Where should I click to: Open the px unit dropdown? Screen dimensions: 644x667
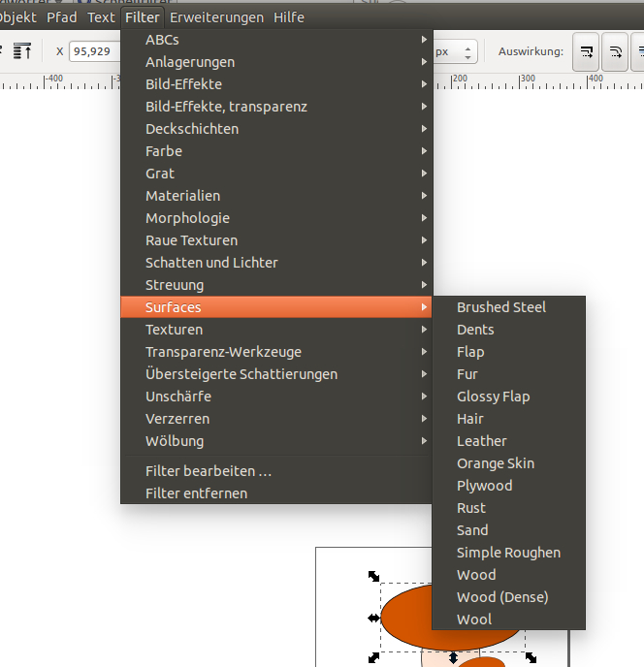(455, 51)
